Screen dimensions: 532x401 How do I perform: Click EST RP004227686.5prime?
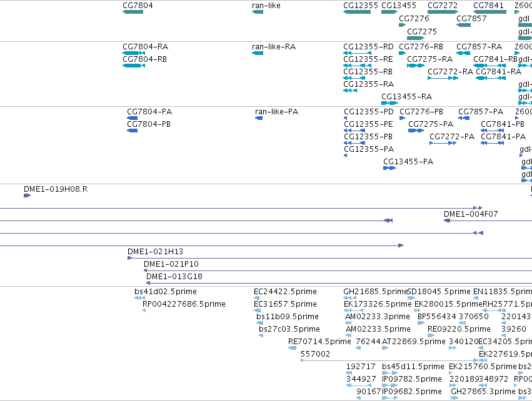coord(144,310)
